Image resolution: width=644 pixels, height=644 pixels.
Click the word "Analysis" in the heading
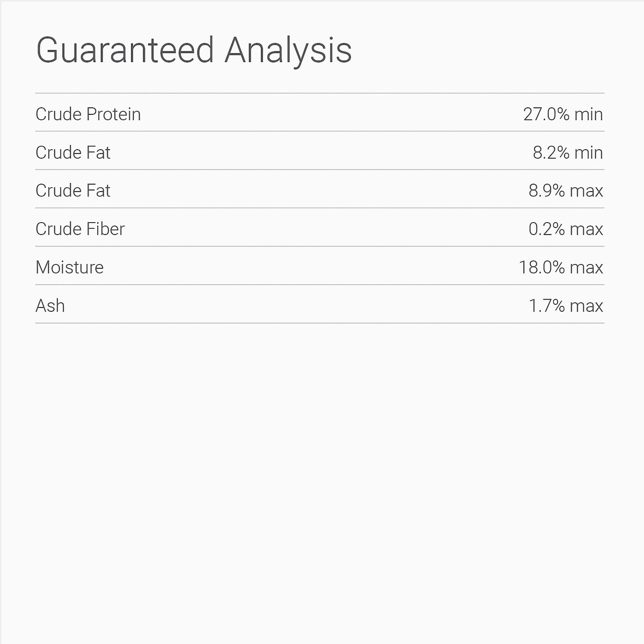tap(288, 50)
